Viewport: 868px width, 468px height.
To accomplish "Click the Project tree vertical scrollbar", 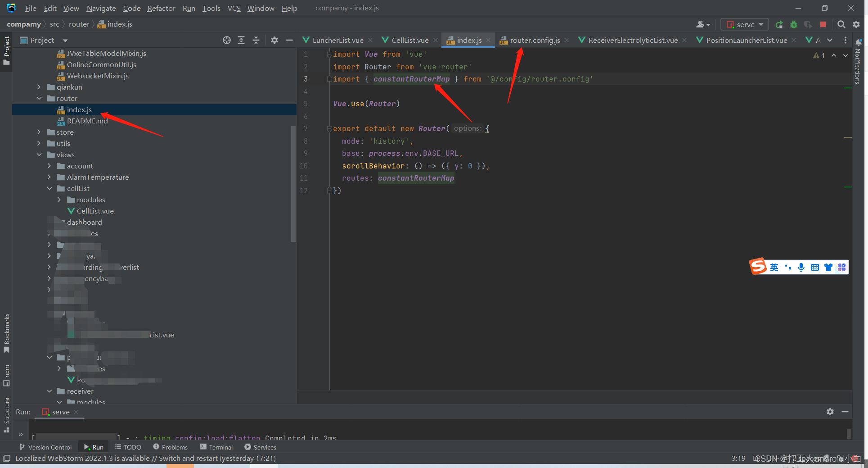I will point(293,184).
